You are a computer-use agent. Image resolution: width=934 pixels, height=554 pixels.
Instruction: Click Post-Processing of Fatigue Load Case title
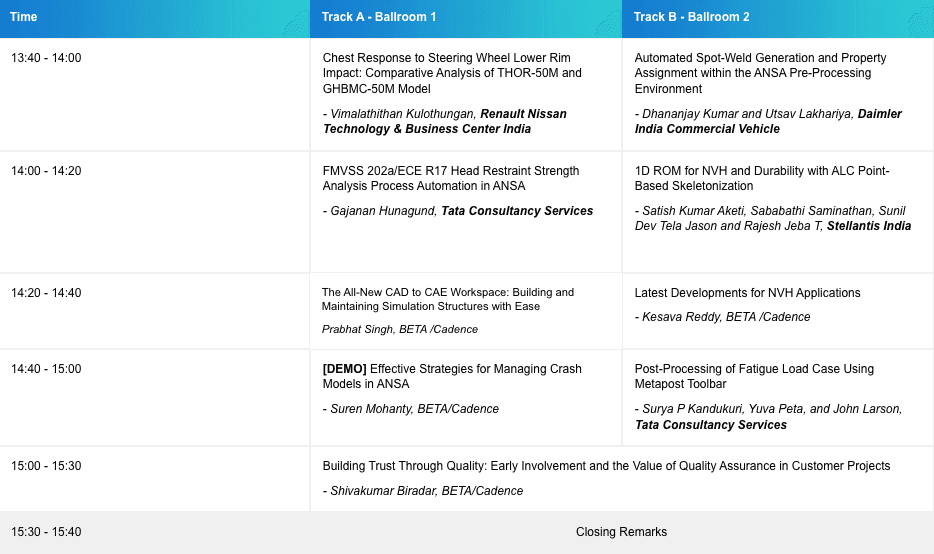754,376
